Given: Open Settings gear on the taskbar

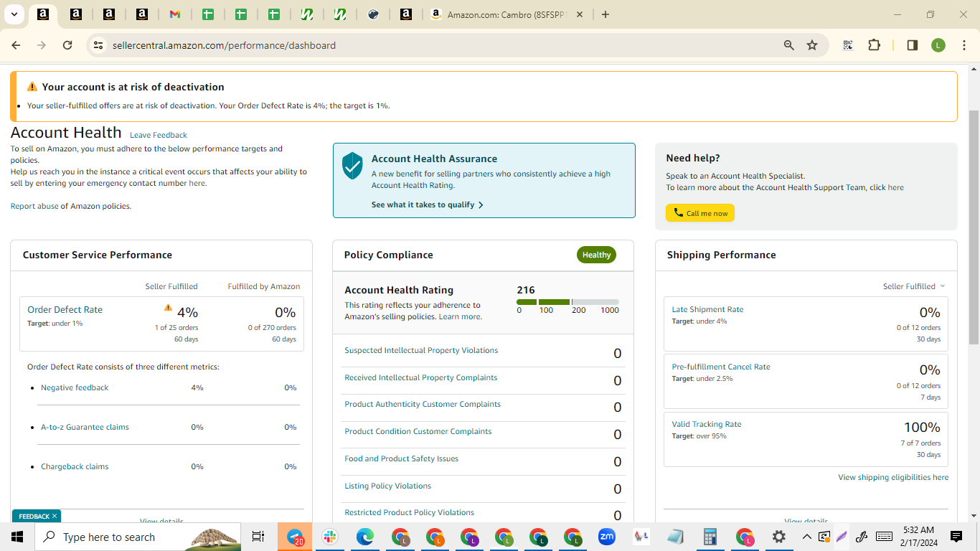Looking at the screenshot, I should pyautogui.click(x=778, y=537).
